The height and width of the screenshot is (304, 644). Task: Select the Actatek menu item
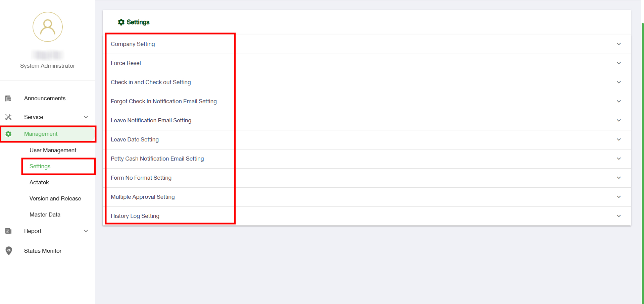coord(39,182)
